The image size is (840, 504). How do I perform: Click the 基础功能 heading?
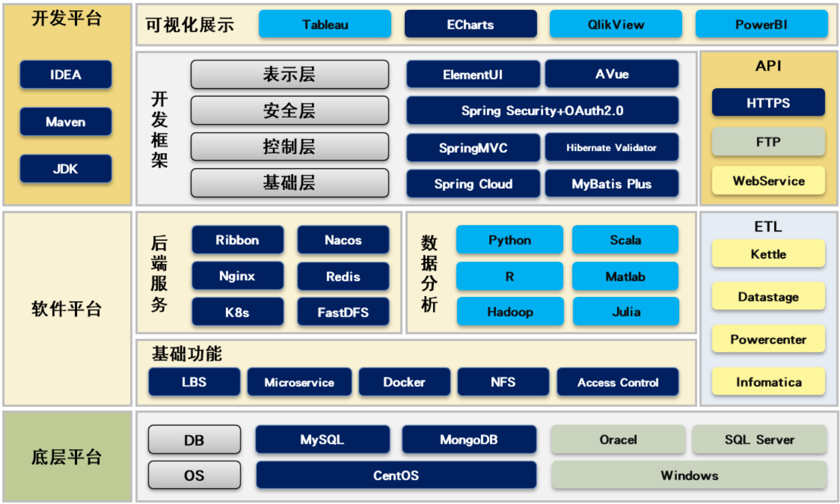(x=187, y=354)
